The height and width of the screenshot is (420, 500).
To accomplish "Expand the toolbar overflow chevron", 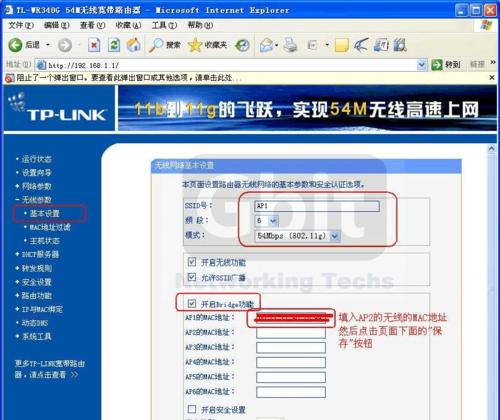I will (493, 63).
